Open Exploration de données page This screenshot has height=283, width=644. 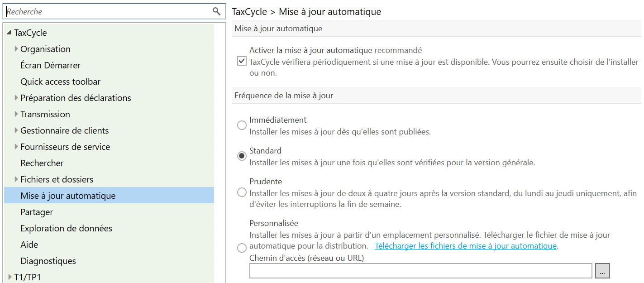(67, 228)
